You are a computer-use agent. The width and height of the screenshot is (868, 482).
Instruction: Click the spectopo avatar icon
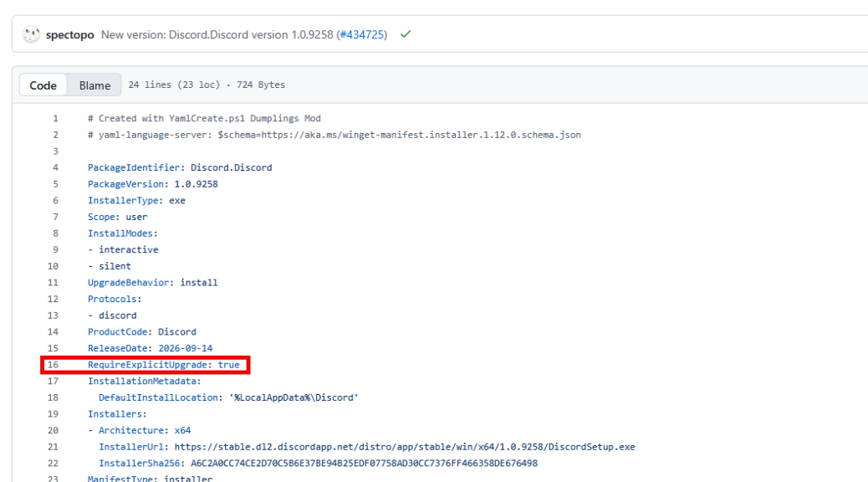click(31, 34)
